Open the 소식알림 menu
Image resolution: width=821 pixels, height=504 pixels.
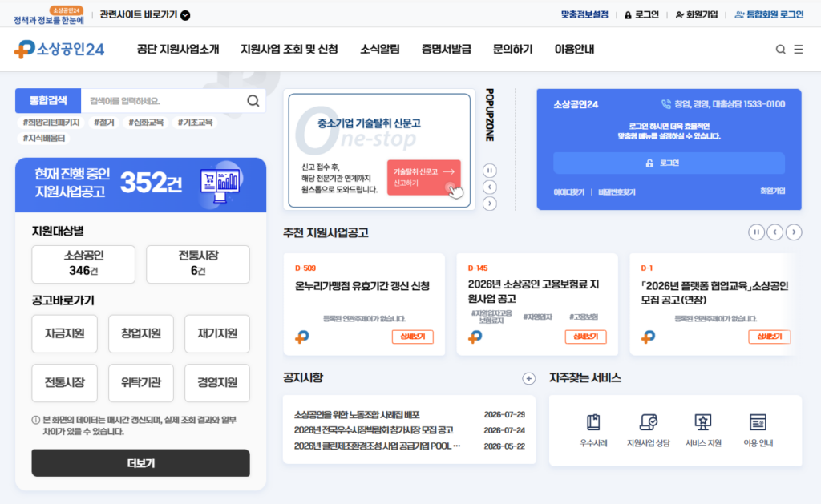[379, 49]
